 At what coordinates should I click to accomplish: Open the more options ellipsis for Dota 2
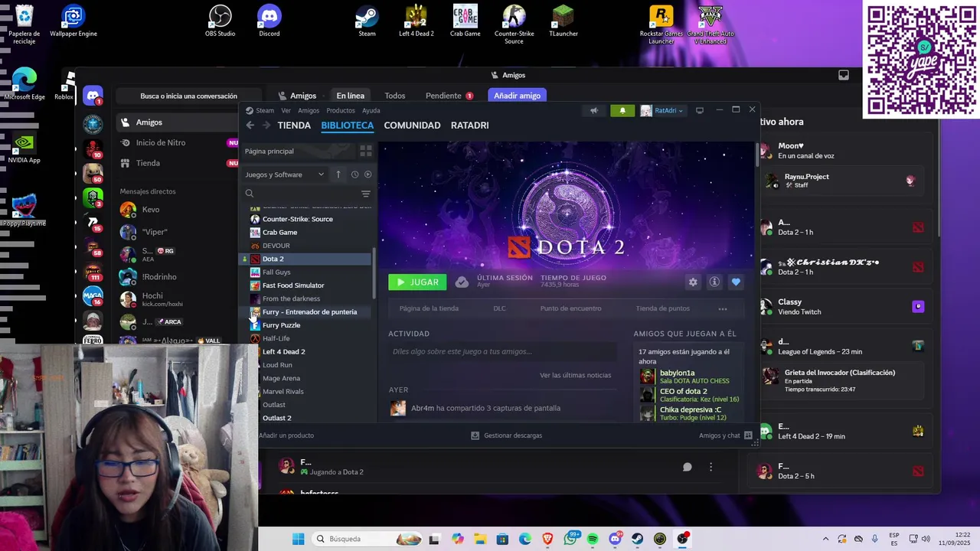click(722, 308)
